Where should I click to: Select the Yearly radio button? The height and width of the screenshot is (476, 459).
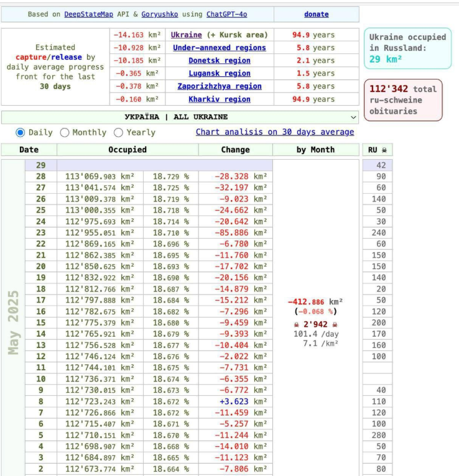[x=119, y=132]
